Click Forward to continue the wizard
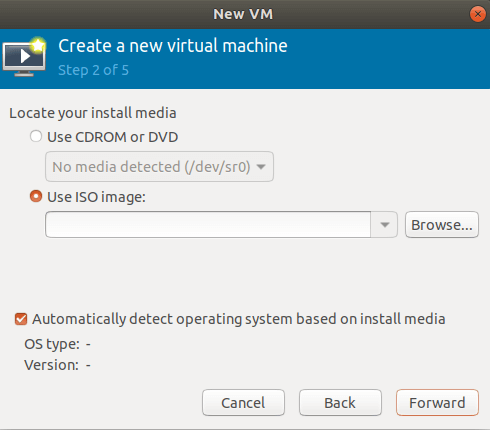 [437, 403]
